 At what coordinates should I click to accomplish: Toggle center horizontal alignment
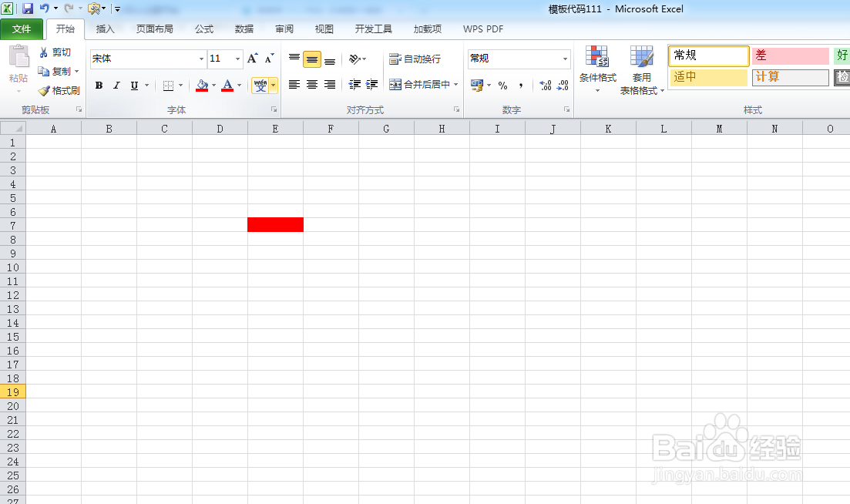(x=311, y=84)
